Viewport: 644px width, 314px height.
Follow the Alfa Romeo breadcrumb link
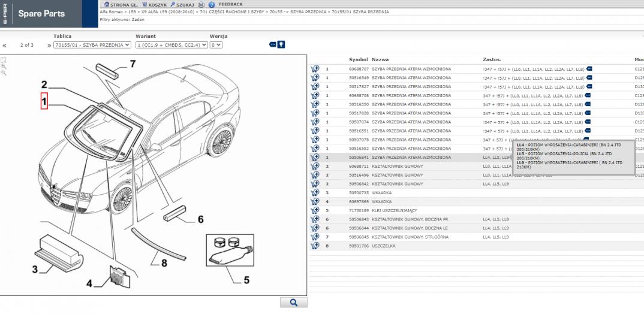[112, 12]
